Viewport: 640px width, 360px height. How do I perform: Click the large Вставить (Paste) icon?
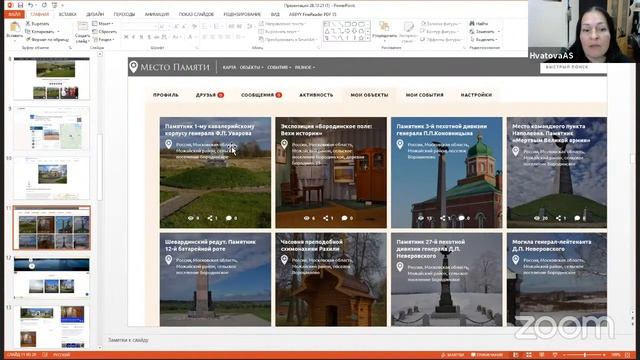[x=15, y=27]
